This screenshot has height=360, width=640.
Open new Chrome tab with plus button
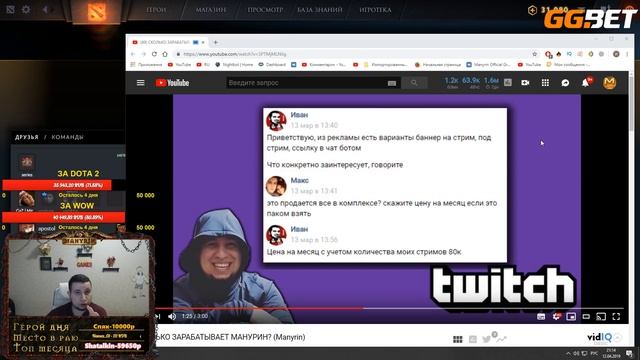[216, 42]
